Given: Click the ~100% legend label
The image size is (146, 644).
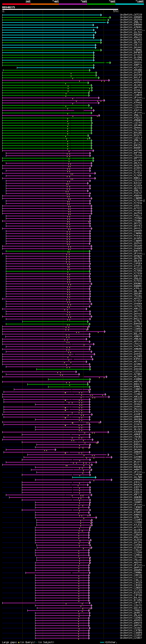Looking at the screenshot, I should pyautogui.click(x=140, y=2).
